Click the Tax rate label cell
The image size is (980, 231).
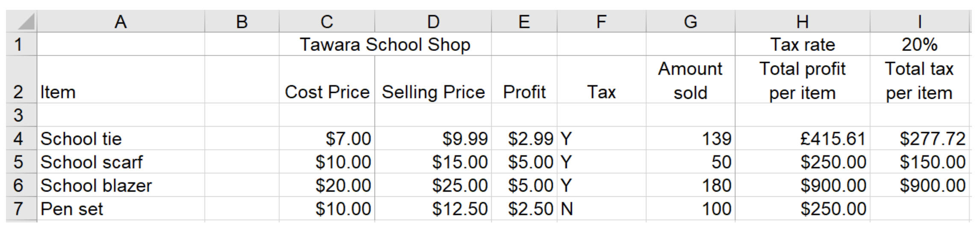coord(803,44)
